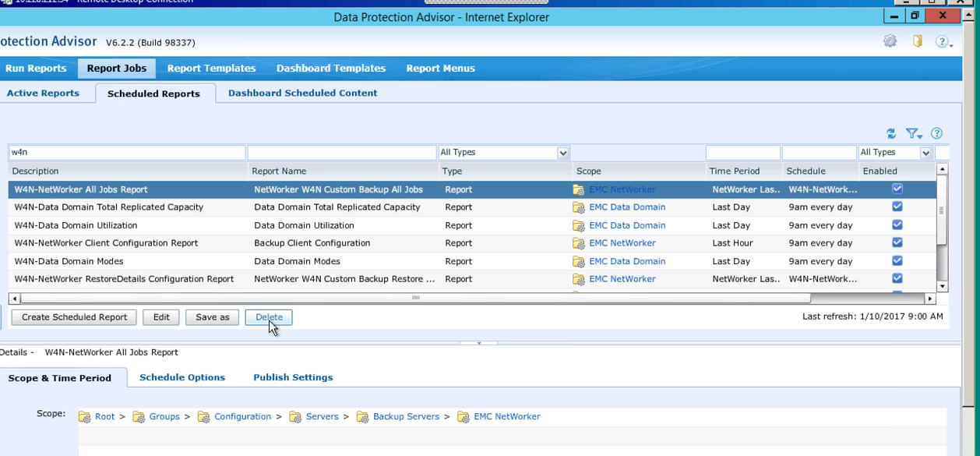Screen dimensions: 980x456
Task: Disable W4N-NetWorker Client Configuration Report checkbox
Action: (x=897, y=242)
